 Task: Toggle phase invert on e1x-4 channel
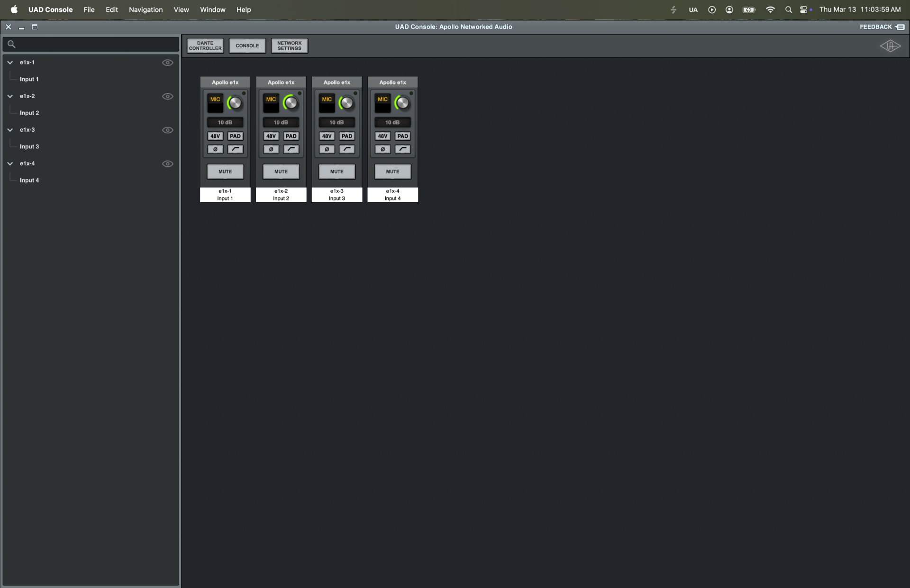pos(382,149)
